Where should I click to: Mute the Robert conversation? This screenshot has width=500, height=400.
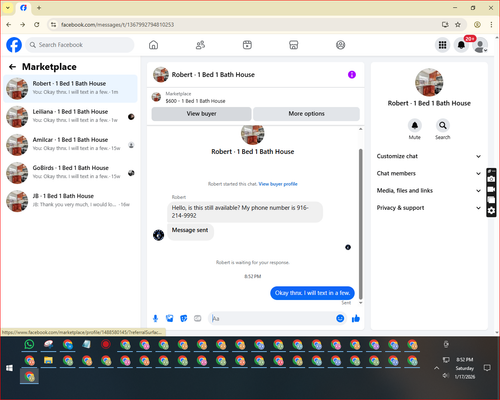pos(415,125)
